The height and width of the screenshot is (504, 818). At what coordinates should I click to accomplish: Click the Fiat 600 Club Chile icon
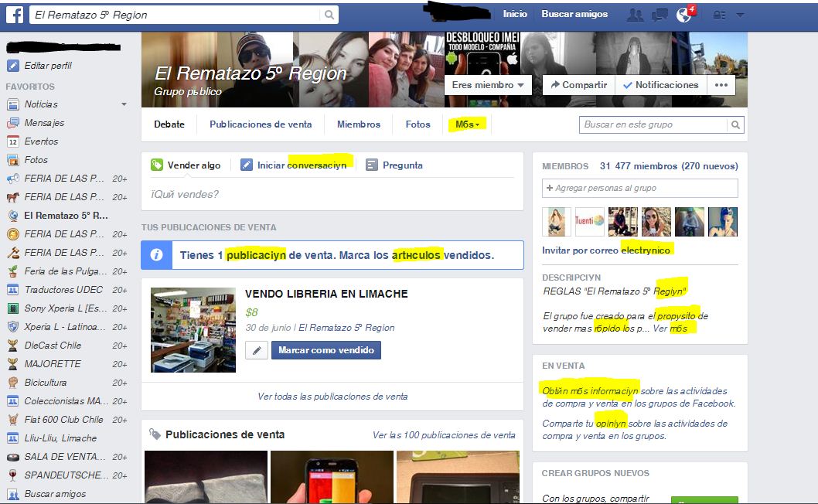click(x=13, y=420)
